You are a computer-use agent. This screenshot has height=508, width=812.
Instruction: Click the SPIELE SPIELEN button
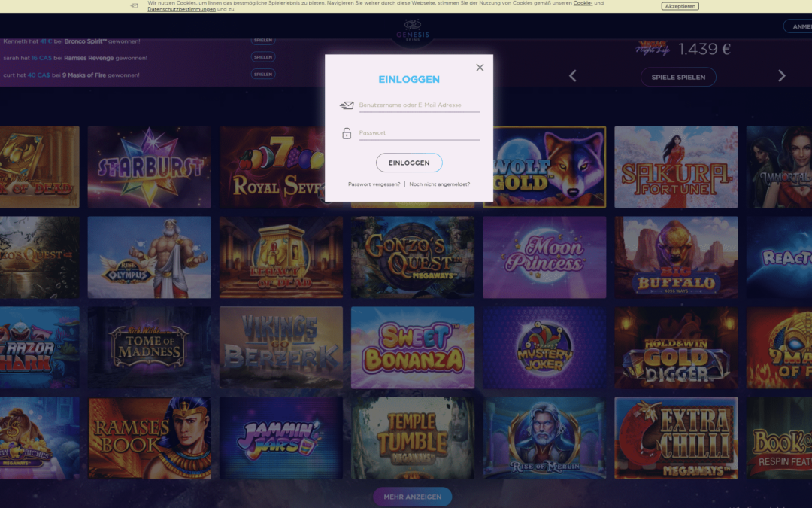(x=678, y=77)
